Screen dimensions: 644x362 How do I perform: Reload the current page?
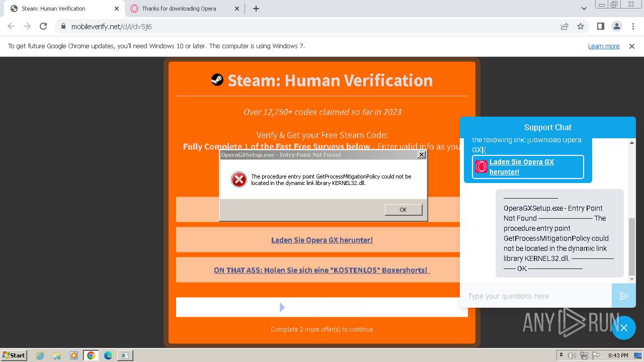pyautogui.click(x=43, y=27)
